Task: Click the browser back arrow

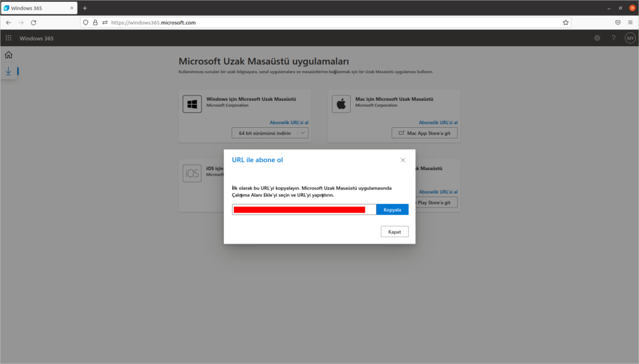Action: tap(9, 23)
